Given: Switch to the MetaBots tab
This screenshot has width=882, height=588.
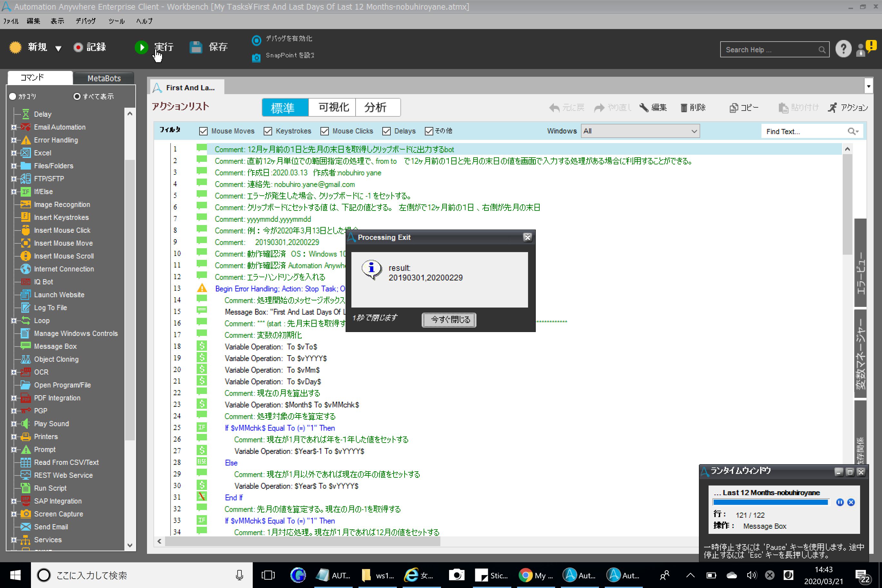Looking at the screenshot, I should [x=104, y=78].
